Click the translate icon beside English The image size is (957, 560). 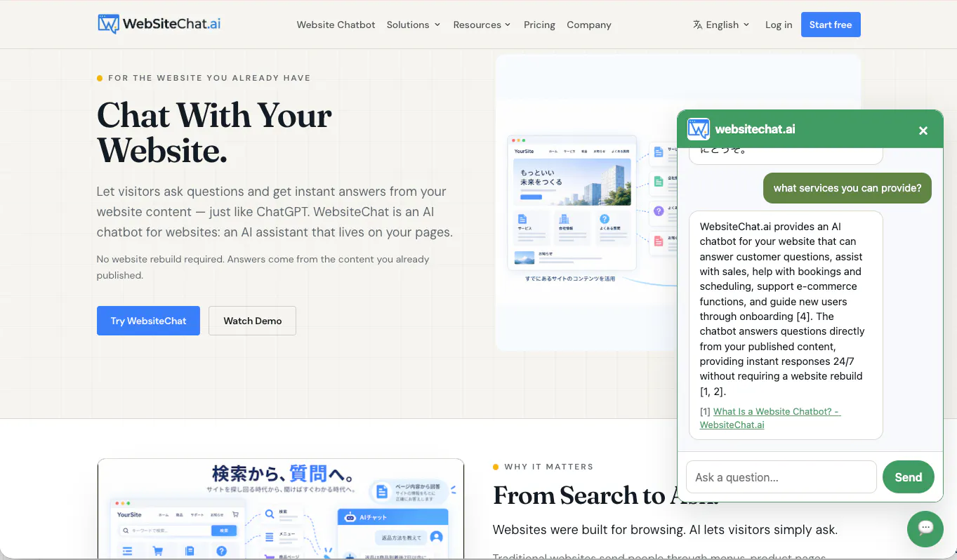click(x=697, y=25)
